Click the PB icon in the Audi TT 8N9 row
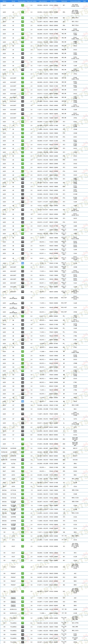Screen dimensions: 88x644 (x=23, y=444)
